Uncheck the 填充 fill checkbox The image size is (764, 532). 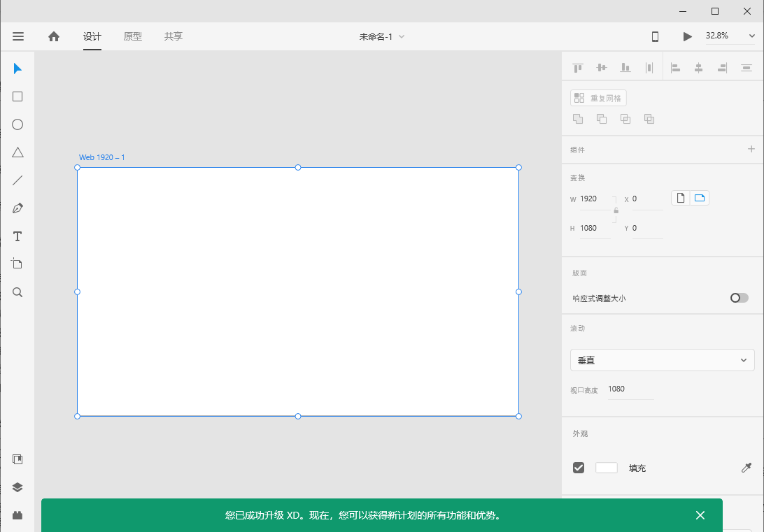[579, 468]
